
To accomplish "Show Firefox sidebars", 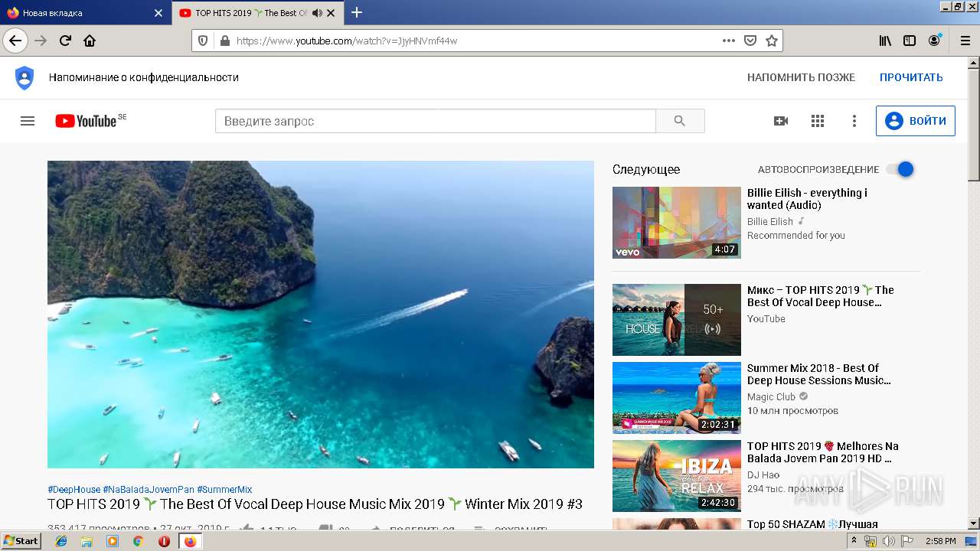I will 910,41.
